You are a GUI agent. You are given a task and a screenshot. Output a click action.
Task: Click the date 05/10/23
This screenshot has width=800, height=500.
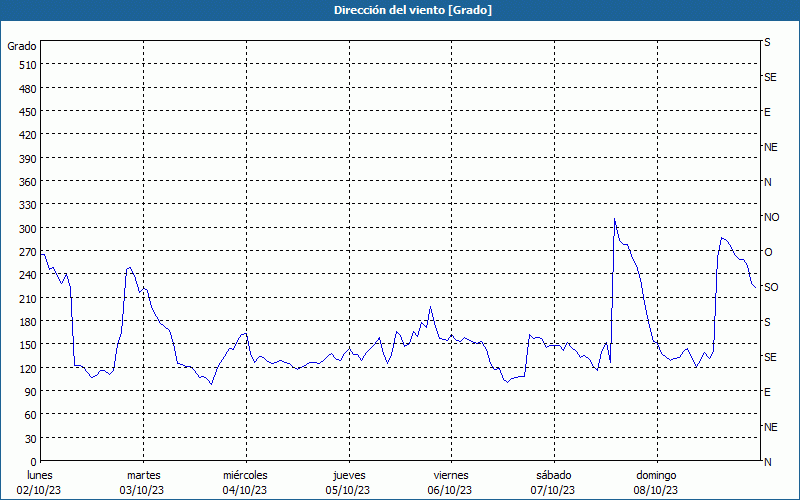tap(347, 491)
